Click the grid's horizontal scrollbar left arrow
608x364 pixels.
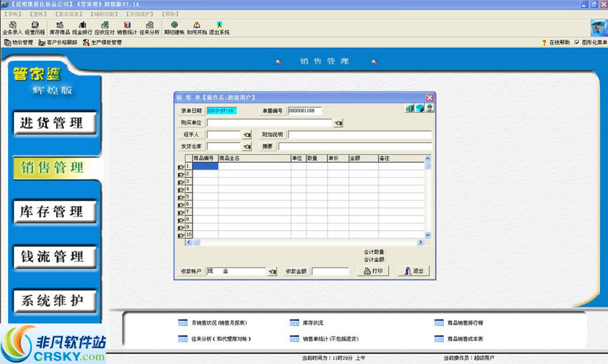click(x=189, y=242)
